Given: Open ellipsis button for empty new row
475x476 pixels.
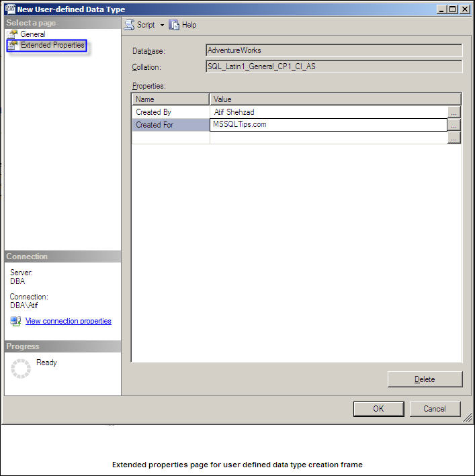Looking at the screenshot, I should (x=454, y=138).
